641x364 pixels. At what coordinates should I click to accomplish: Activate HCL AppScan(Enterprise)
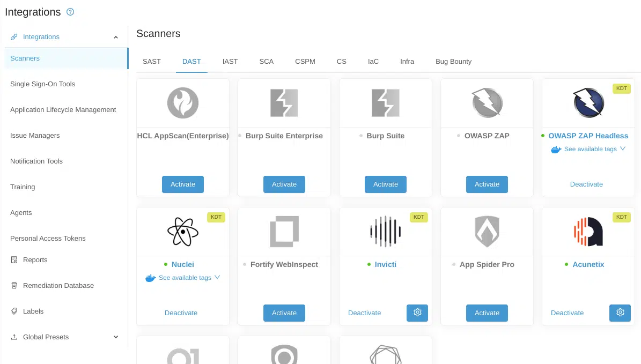click(183, 184)
